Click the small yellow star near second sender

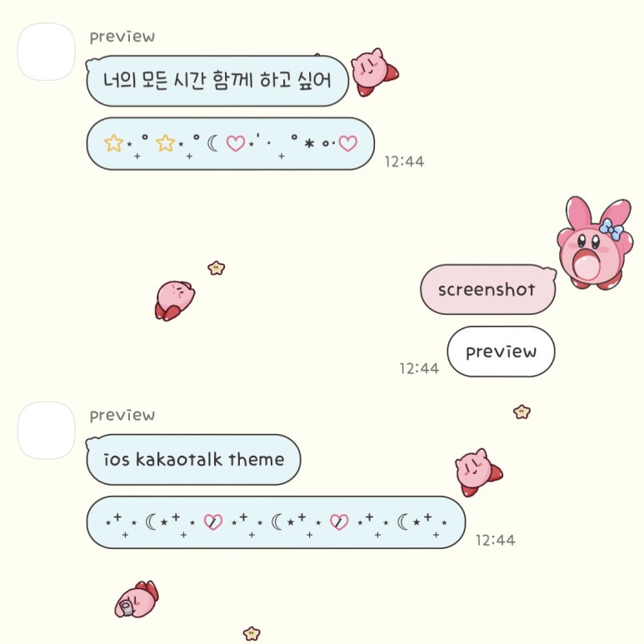click(x=522, y=412)
